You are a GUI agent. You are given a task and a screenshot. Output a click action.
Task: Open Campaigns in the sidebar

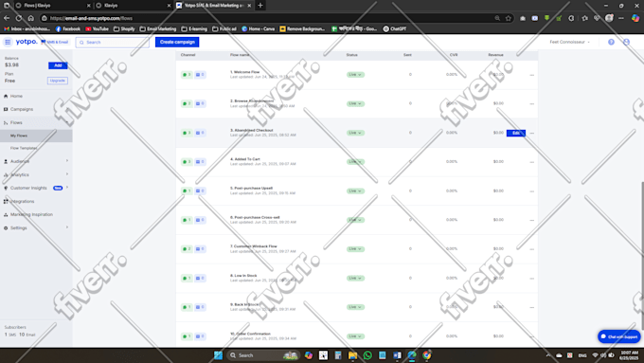(22, 109)
